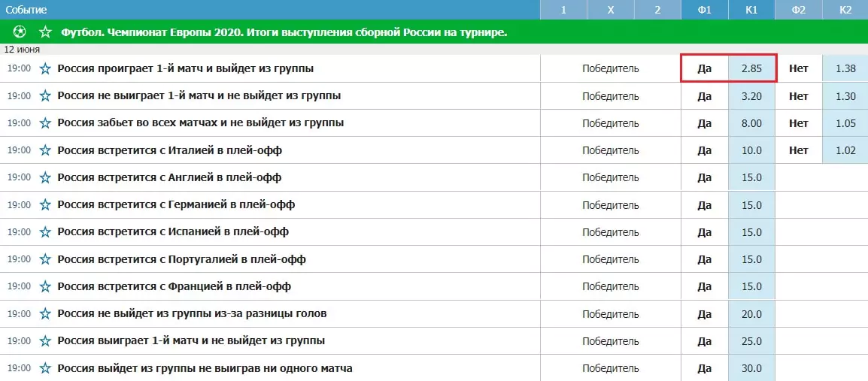Pick odds 3.20 for 'не выиграет 1-й матч'

pyautogui.click(x=751, y=95)
